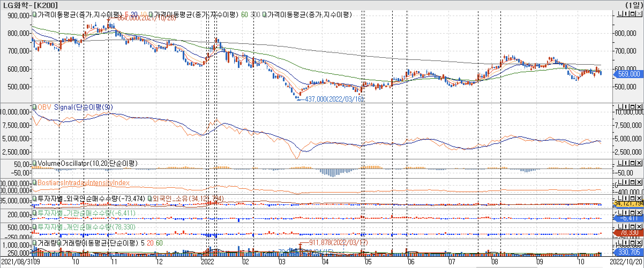Toggle the BostiansIntradayIntensityIndex legend marker
This screenshot has width=644, height=268.
click(35, 182)
